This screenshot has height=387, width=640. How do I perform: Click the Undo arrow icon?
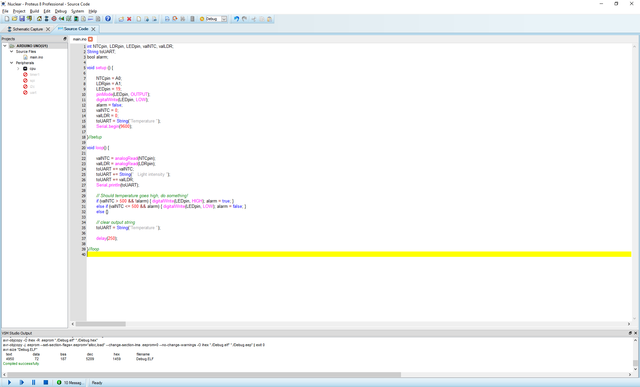(x=236, y=19)
